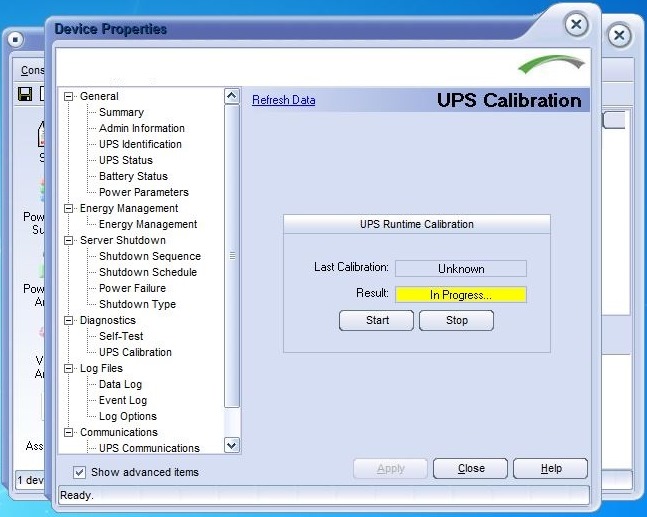Collapse the Log Files tree node

pos(68,368)
